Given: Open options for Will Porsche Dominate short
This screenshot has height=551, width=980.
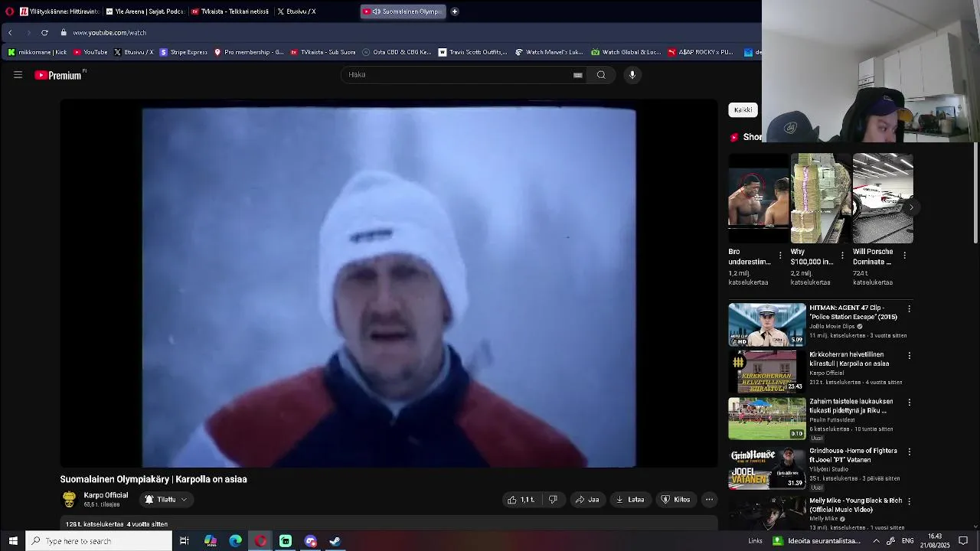Looking at the screenshot, I should [905, 255].
